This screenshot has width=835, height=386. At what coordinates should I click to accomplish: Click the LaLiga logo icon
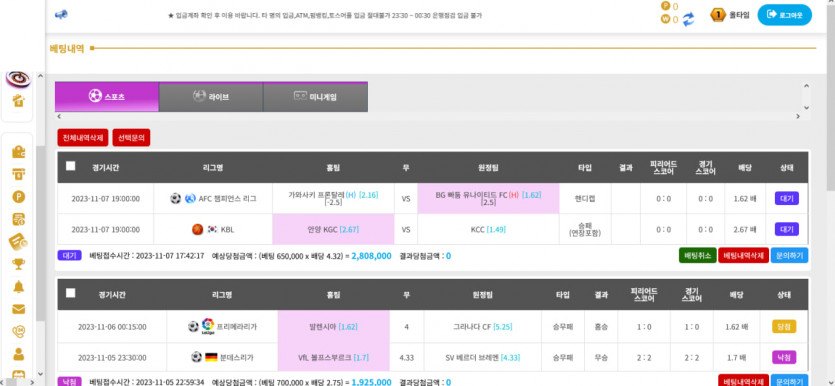[x=208, y=326]
